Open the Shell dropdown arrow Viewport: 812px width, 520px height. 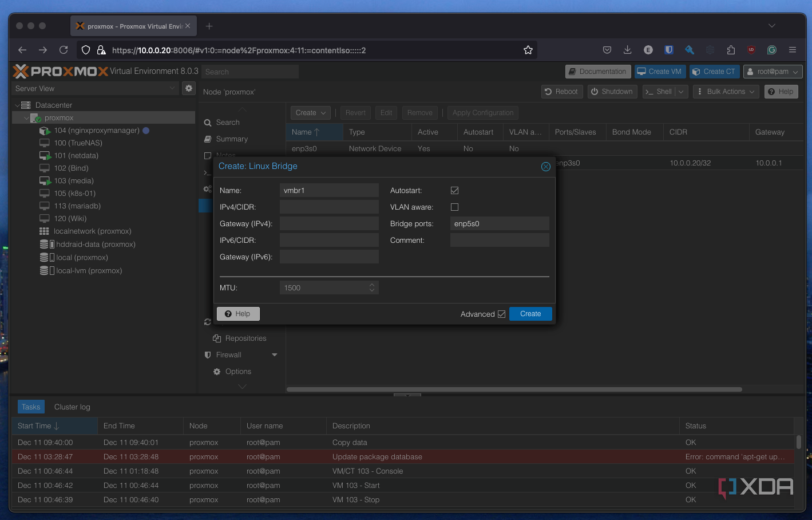[682, 92]
